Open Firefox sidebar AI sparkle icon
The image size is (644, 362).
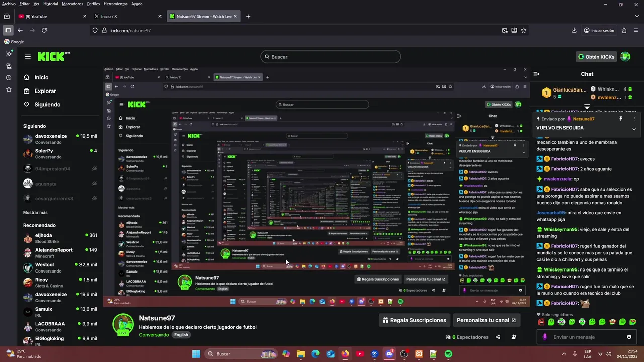(9, 53)
